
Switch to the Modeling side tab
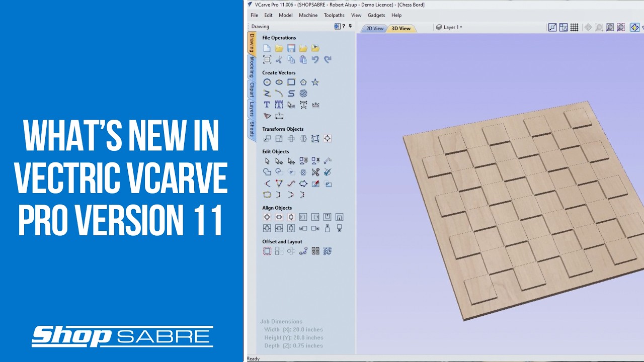(252, 67)
